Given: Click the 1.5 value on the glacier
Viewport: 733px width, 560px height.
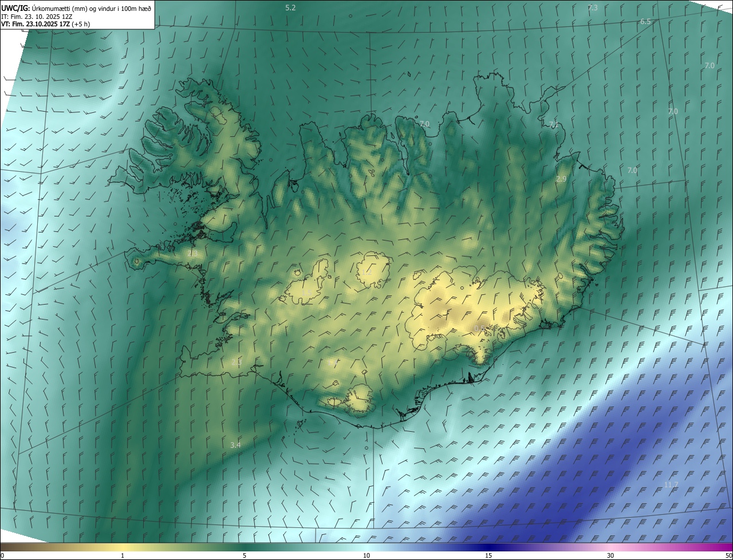Looking at the screenshot, I should tap(306, 293).
